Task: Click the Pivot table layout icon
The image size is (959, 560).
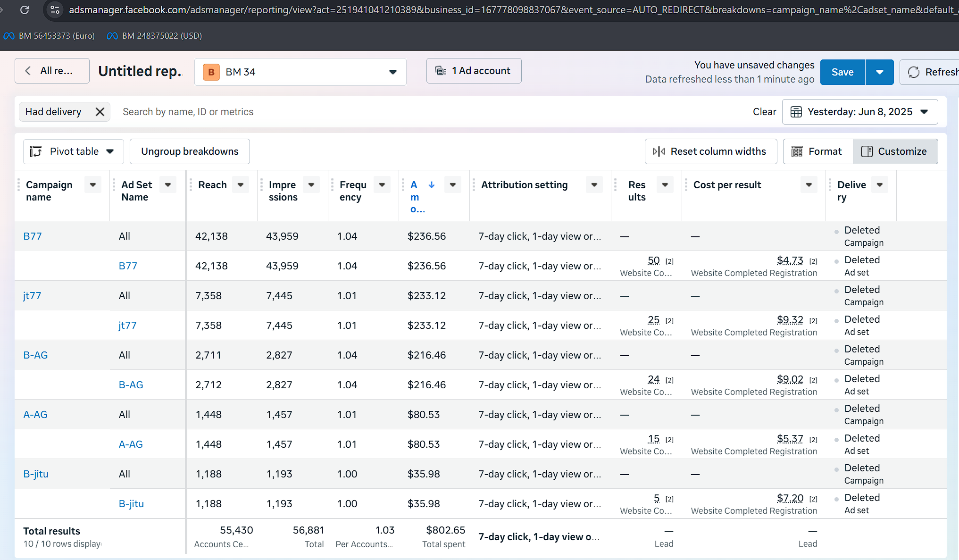Action: click(x=36, y=151)
